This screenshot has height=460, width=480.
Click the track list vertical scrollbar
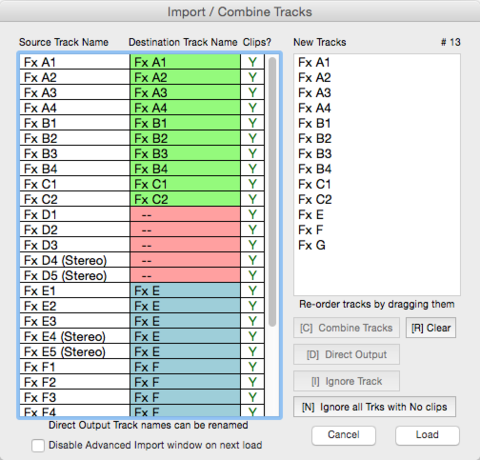coord(272,192)
